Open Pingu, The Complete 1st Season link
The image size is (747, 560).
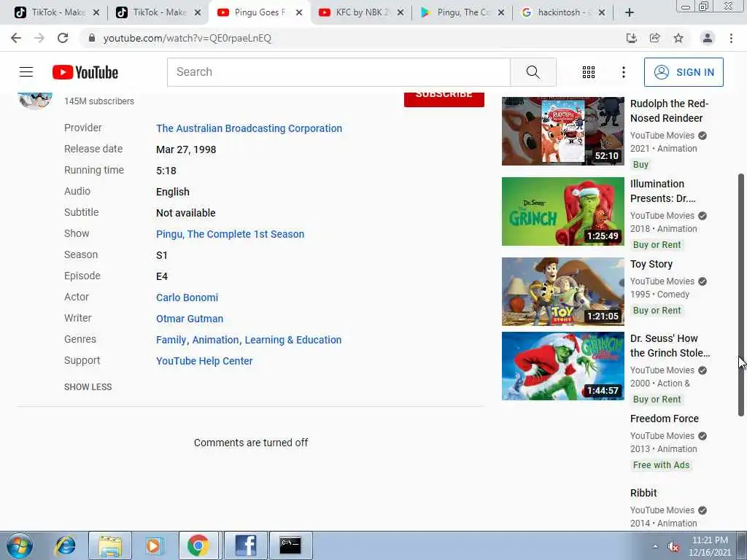coord(230,234)
